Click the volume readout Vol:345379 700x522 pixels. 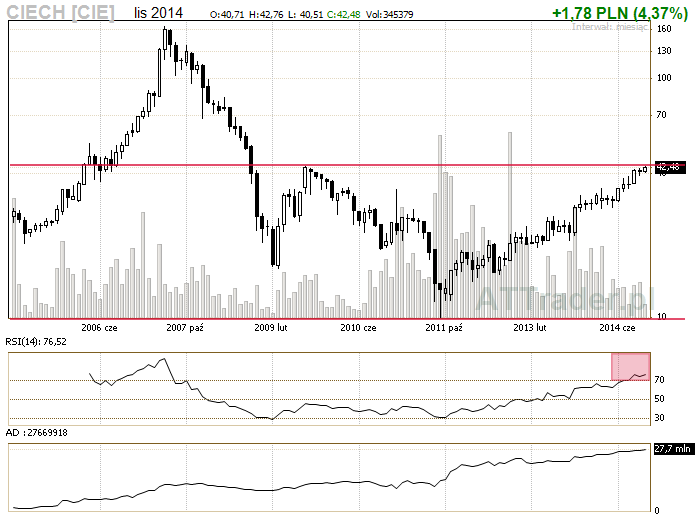[389, 15]
